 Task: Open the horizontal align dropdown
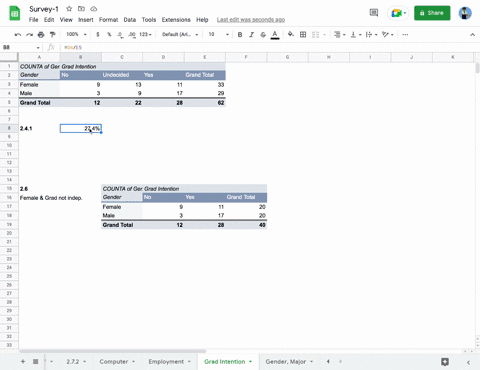tap(340, 34)
